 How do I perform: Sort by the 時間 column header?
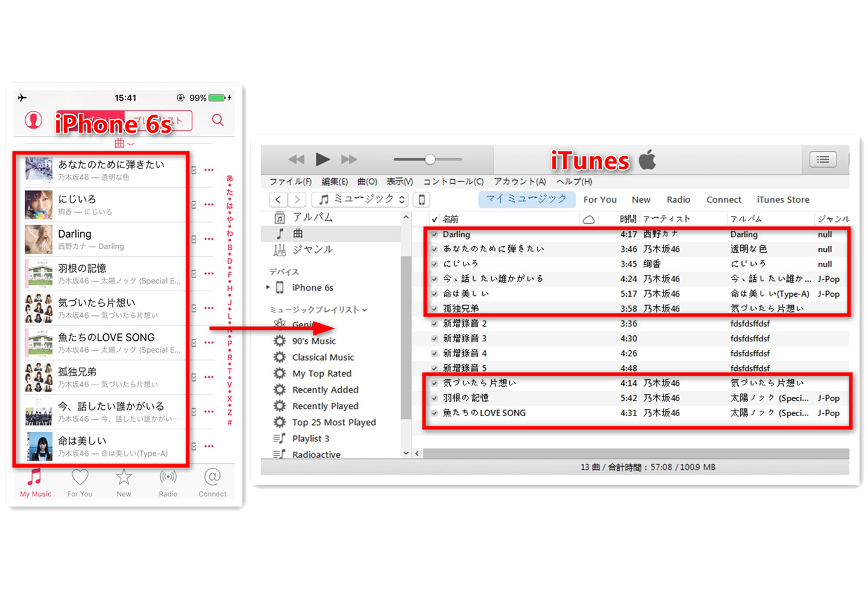coord(628,219)
